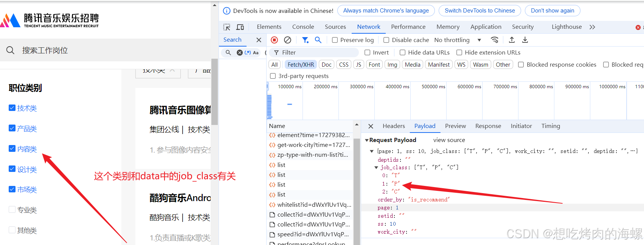Collapse the Request Payload section
Image resolution: width=644 pixels, height=245 pixels.
coord(366,140)
